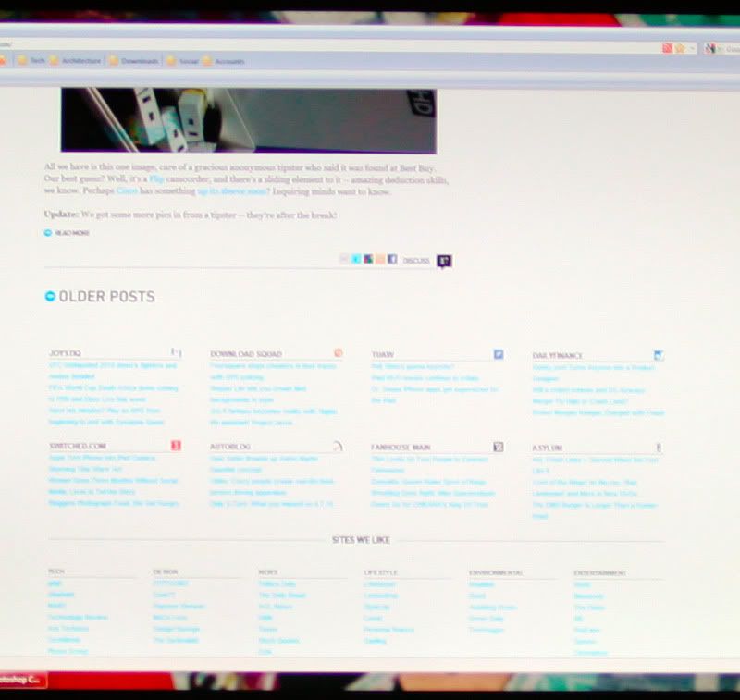Open the Asylum section heading
The width and height of the screenshot is (740, 700).
548,448
